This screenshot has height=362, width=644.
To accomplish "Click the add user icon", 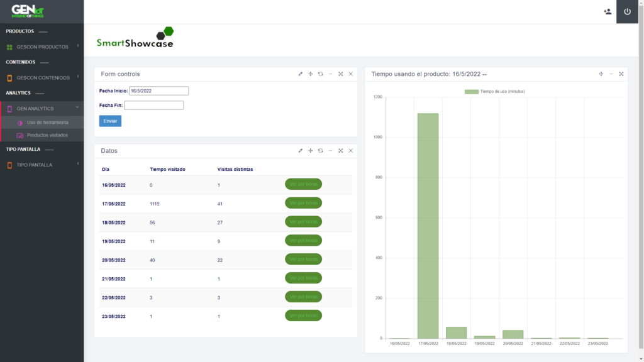I will pos(607,11).
